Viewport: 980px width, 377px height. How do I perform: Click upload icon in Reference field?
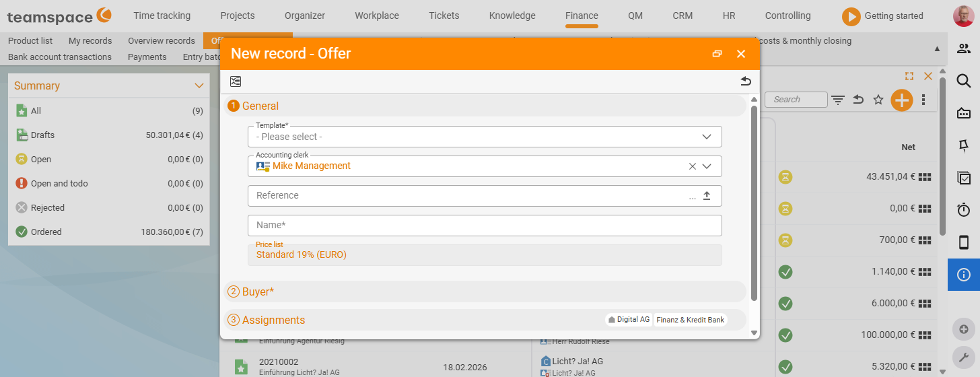point(707,196)
